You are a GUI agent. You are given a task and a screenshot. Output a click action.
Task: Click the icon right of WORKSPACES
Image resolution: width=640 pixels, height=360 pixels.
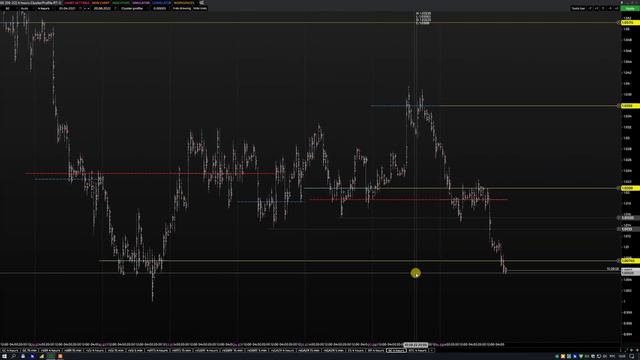[202, 3]
